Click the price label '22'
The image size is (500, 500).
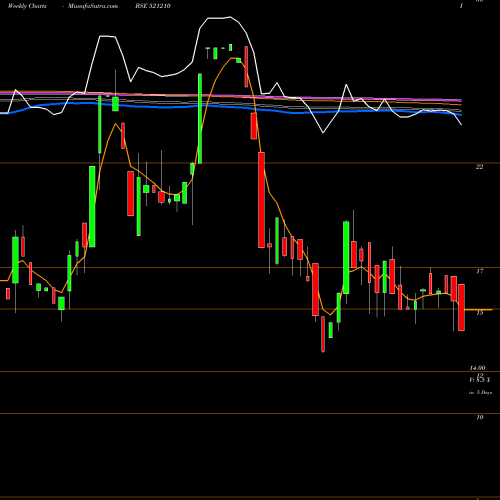[x=479, y=167]
